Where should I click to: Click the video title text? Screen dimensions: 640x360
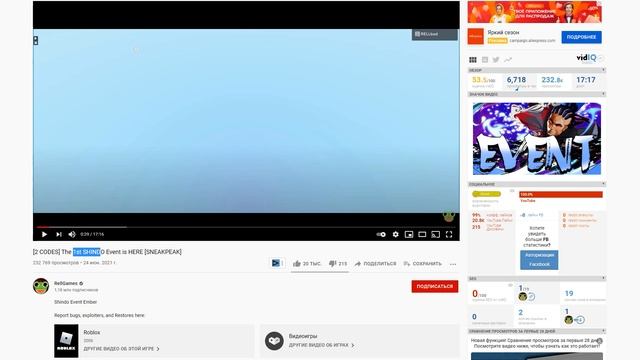(x=107, y=252)
